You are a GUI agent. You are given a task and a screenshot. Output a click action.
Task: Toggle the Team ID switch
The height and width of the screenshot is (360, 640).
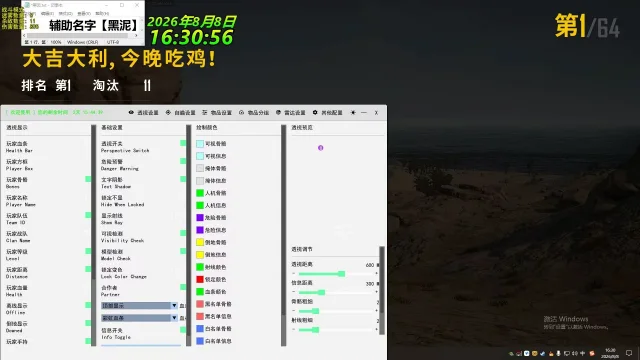[88, 215]
